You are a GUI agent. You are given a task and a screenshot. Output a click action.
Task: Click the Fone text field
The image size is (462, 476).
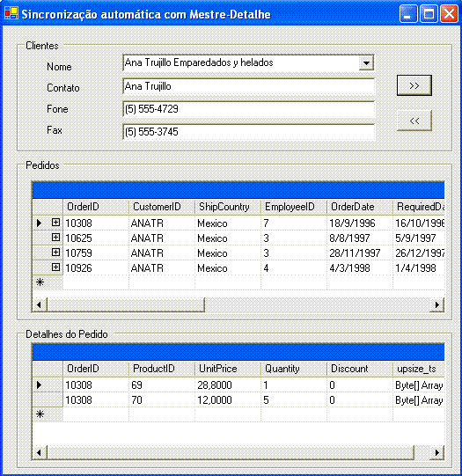pyautogui.click(x=249, y=109)
